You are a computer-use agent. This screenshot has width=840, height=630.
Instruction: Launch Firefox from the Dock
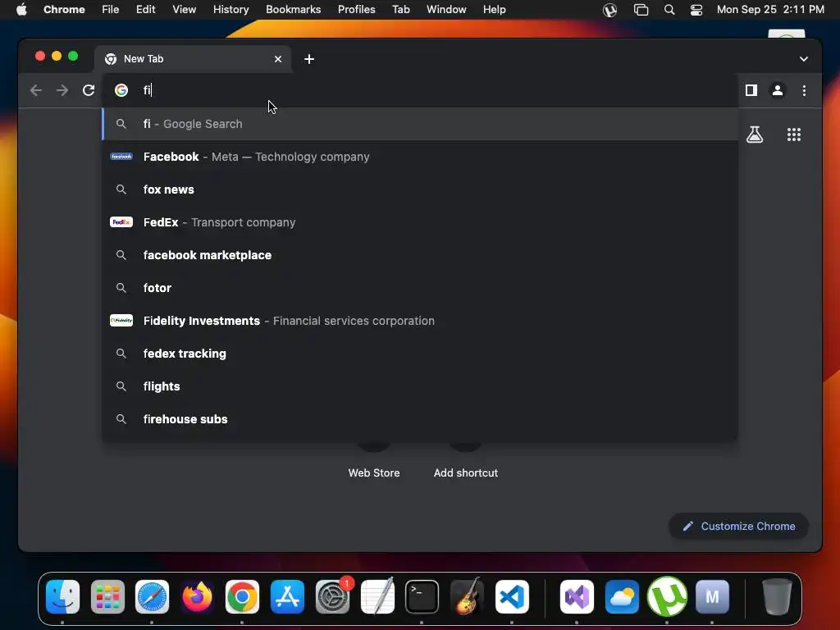click(x=197, y=596)
